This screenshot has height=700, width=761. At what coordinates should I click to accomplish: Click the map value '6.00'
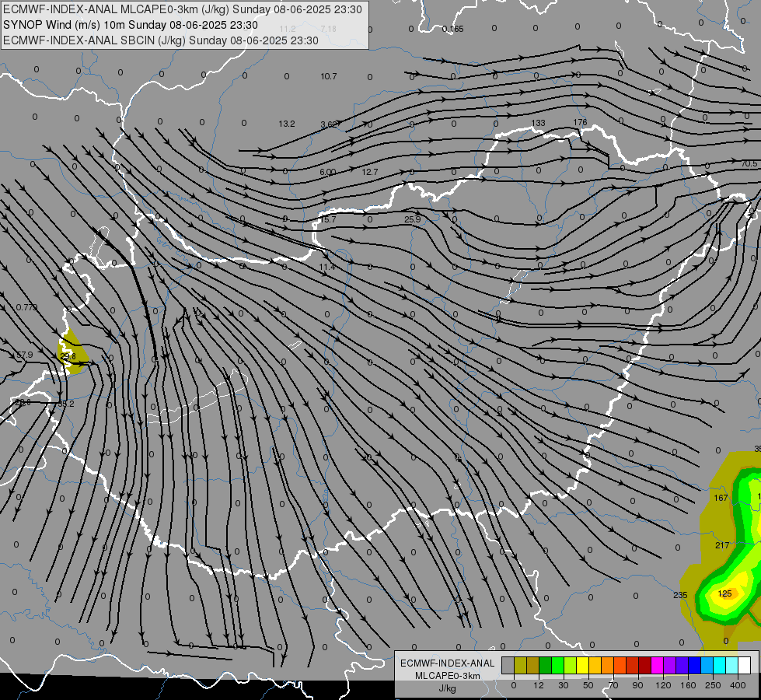tap(327, 172)
